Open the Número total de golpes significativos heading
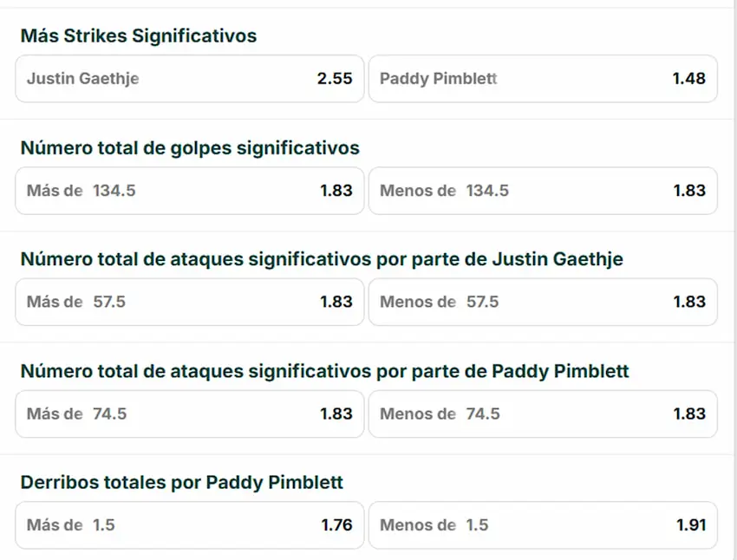This screenshot has height=560, width=737. (x=190, y=148)
